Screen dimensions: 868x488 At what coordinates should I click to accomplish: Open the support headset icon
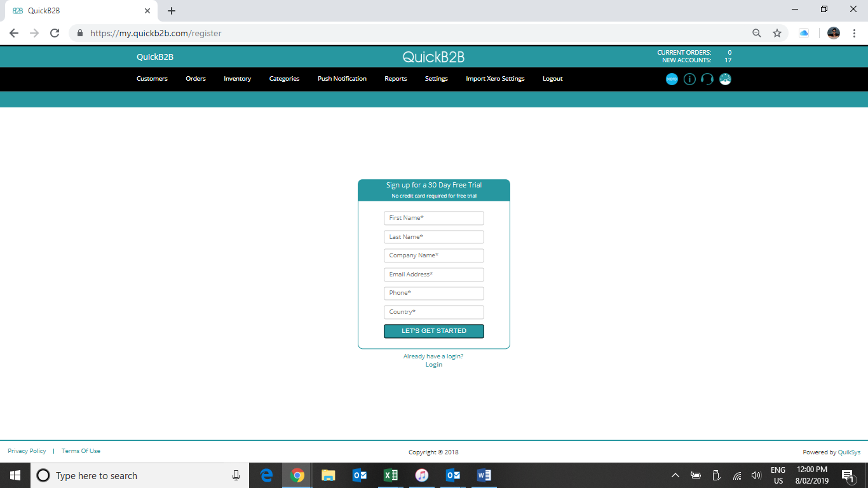(707, 79)
